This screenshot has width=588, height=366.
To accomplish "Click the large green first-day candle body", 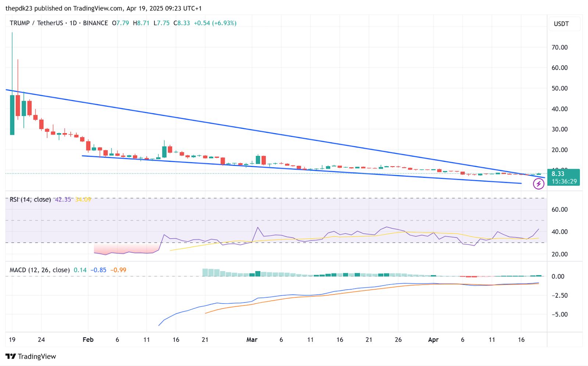I will coord(12,115).
